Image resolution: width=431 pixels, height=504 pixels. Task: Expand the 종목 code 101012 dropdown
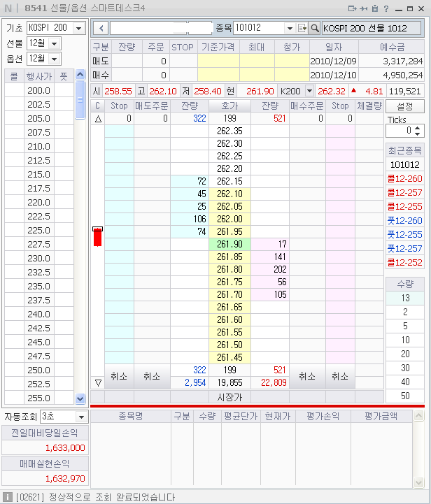click(290, 28)
